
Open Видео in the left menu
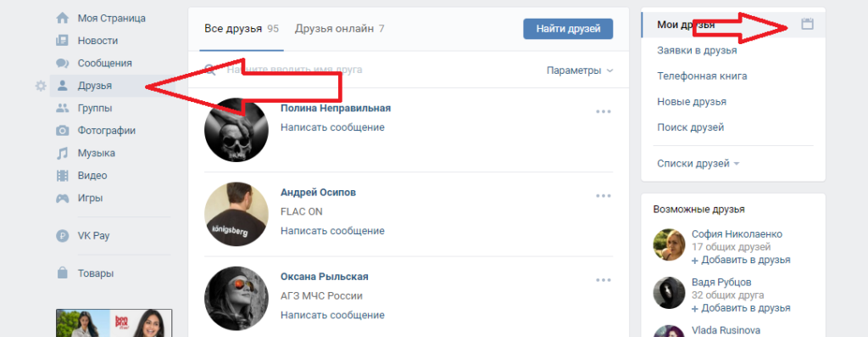(92, 176)
